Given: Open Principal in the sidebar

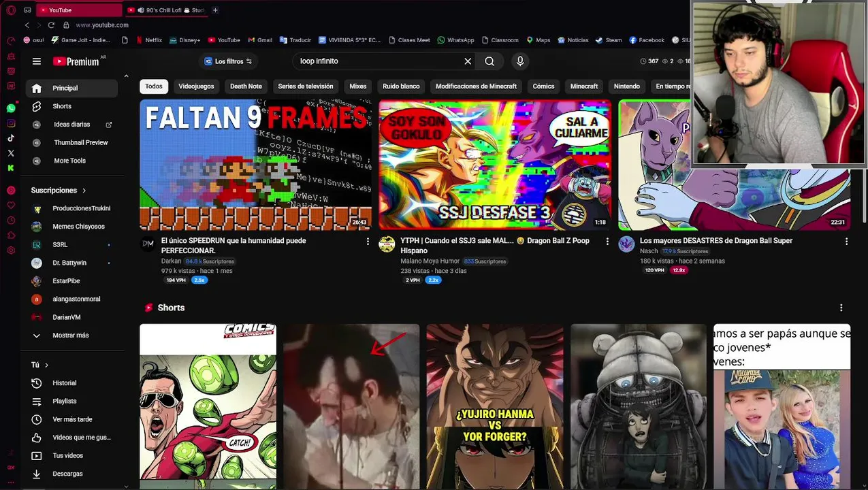Looking at the screenshot, I should coord(71,88).
